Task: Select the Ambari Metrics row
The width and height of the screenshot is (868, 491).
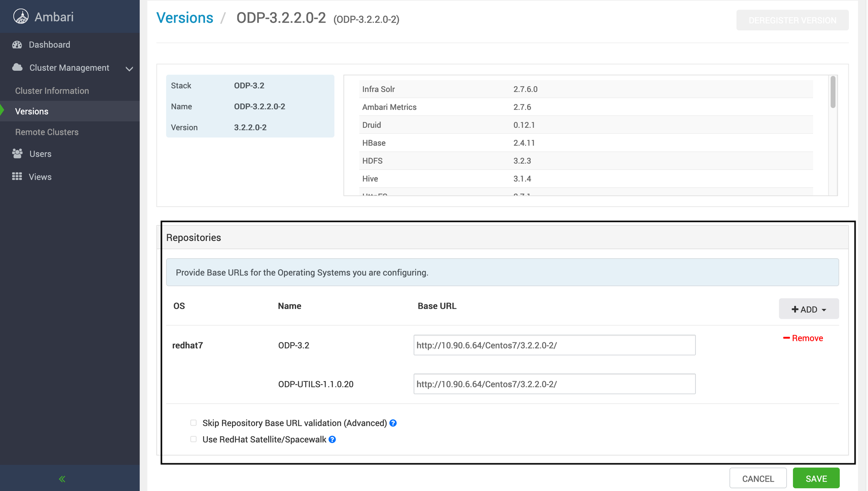Action: tap(586, 107)
